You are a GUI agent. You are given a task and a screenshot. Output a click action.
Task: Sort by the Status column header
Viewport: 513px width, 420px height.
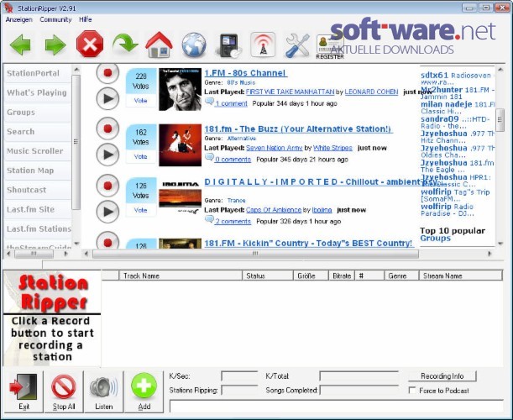[x=268, y=276]
